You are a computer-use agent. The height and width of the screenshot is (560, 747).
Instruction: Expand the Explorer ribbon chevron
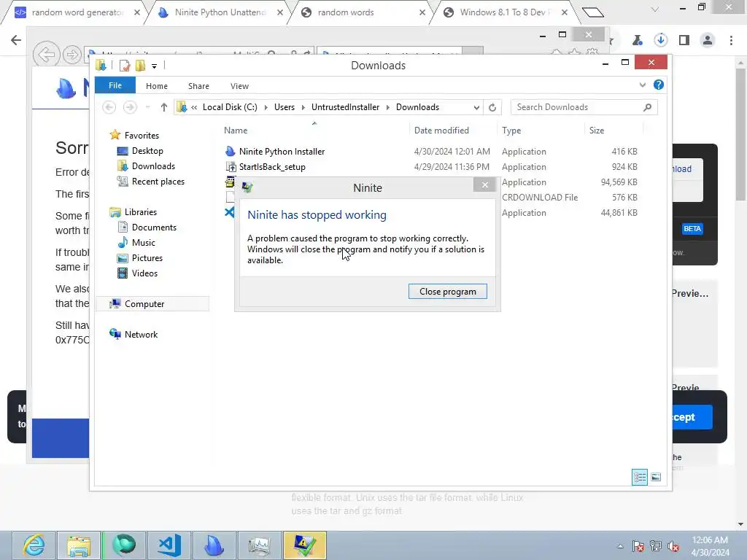pyautogui.click(x=642, y=85)
